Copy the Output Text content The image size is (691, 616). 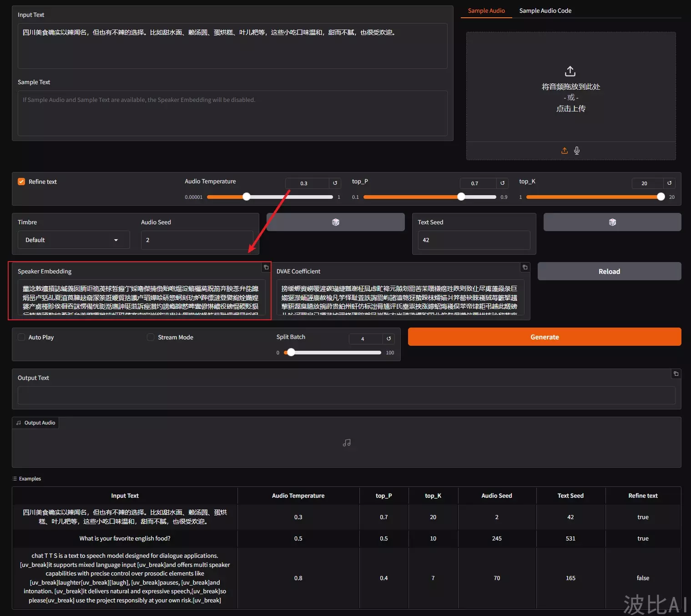tap(676, 374)
